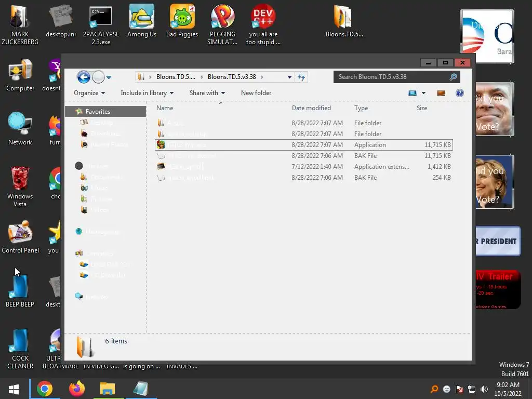
Task: Expand the arrow after Bloons.TD.5.v3.38 breadcrumb
Action: pyautogui.click(x=262, y=77)
